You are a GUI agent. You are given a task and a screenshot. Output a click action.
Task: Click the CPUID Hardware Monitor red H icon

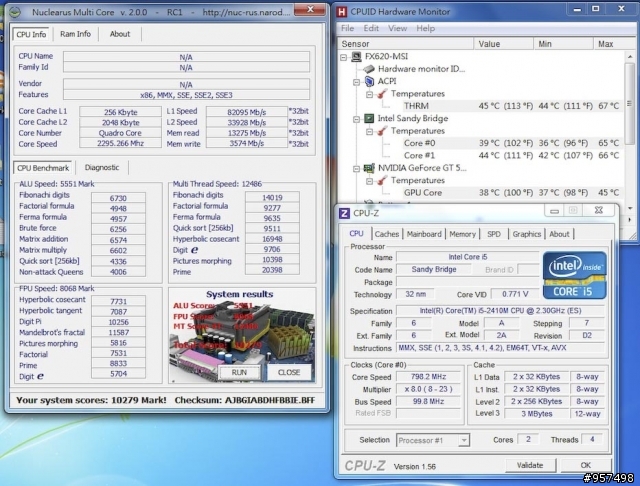pyautogui.click(x=342, y=12)
